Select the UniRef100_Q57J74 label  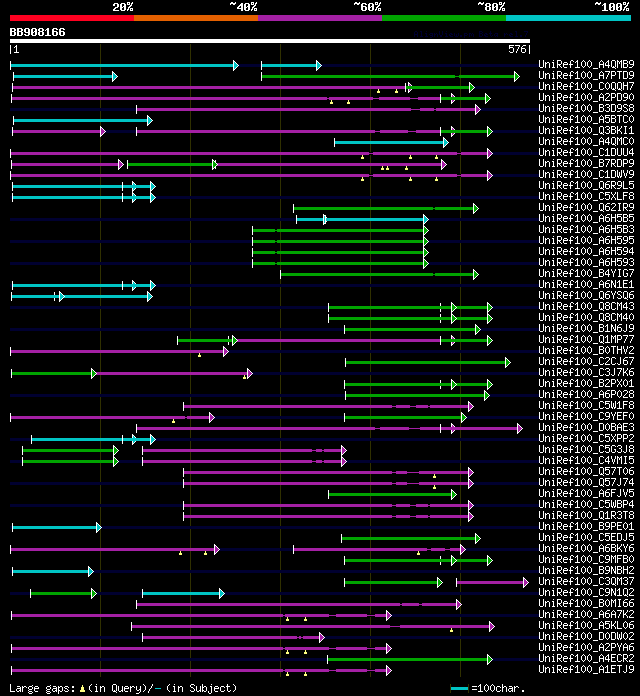click(x=586, y=482)
